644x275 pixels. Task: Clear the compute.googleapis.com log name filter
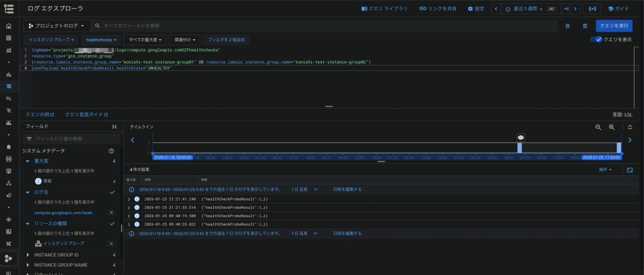[111, 213]
